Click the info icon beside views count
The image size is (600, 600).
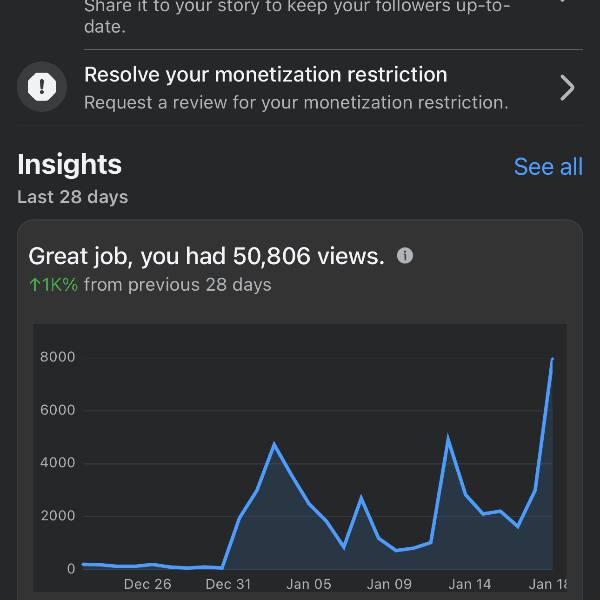click(405, 256)
